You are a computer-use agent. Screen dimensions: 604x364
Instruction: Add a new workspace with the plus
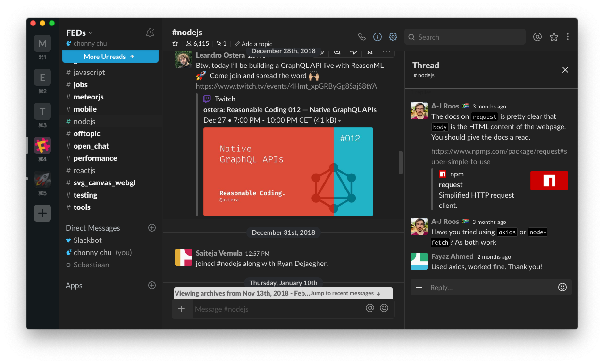pyautogui.click(x=42, y=213)
